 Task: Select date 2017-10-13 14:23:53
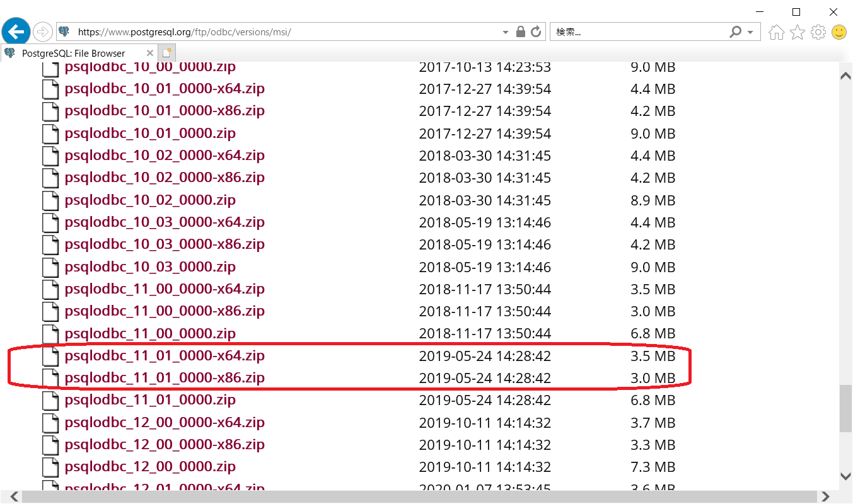pos(485,67)
